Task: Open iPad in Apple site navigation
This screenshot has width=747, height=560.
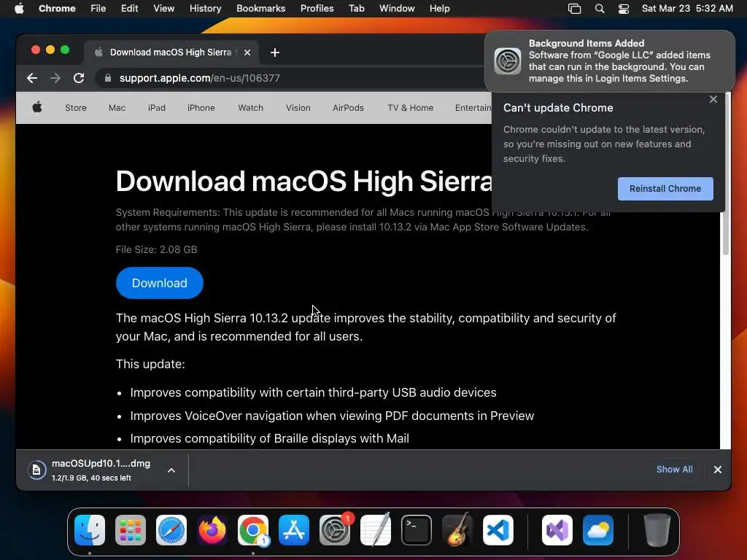Action: (x=156, y=108)
